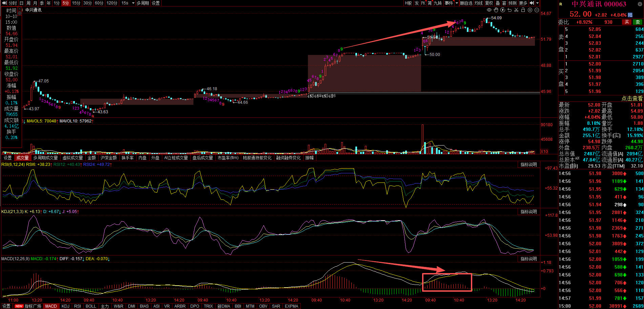This screenshot has width=644, height=309.
Task: Click sell level 1 price 52.01
Action: pyautogui.click(x=595, y=57)
